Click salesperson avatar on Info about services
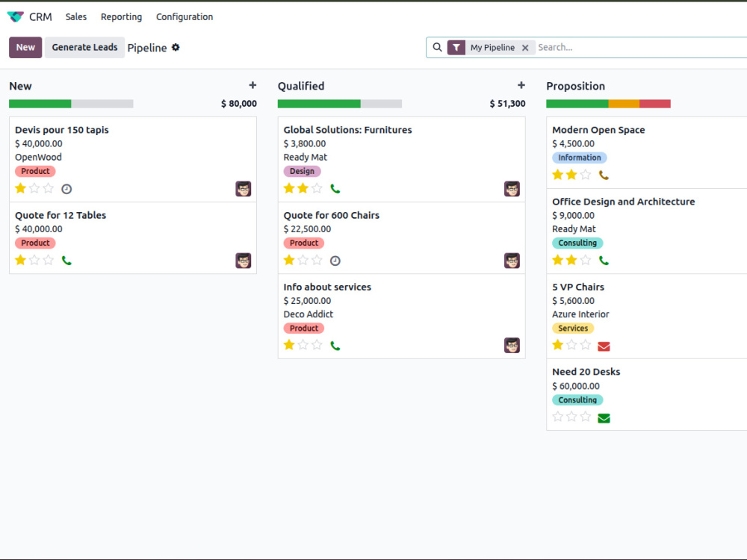747x560 pixels. (512, 345)
